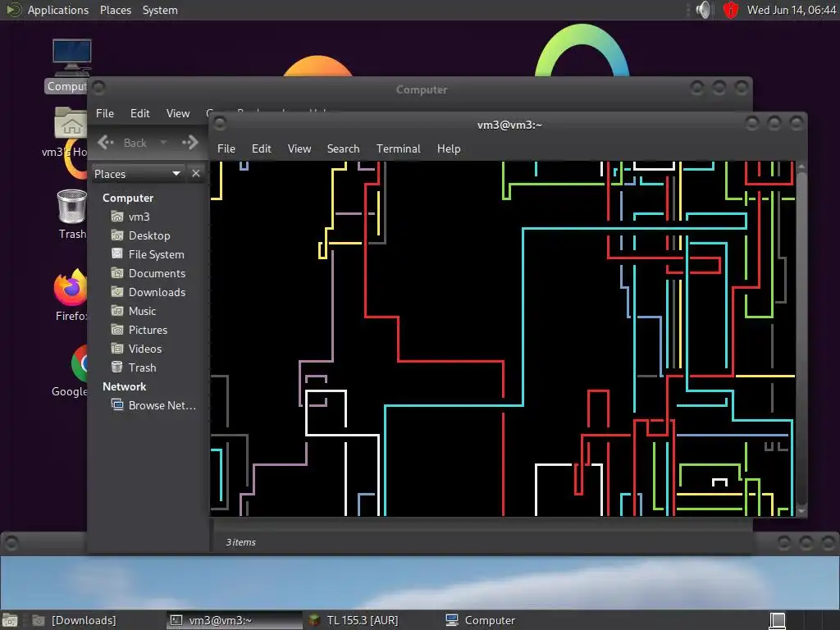
Task: Click inside the terminal pipes display area
Action: click(x=503, y=339)
